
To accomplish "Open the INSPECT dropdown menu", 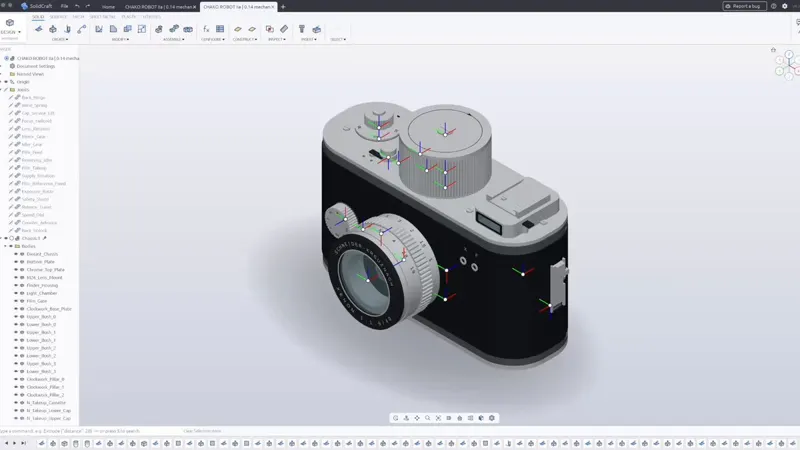I will coord(277,39).
